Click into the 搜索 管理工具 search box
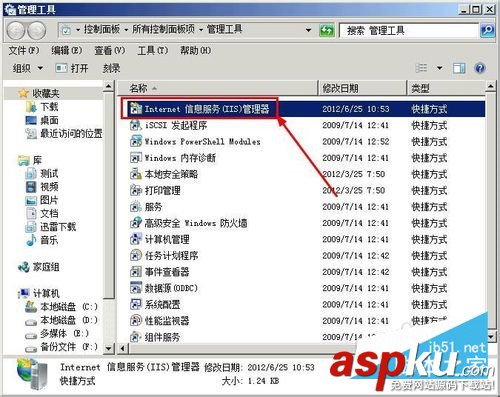The width and height of the screenshot is (500, 397). [409, 31]
